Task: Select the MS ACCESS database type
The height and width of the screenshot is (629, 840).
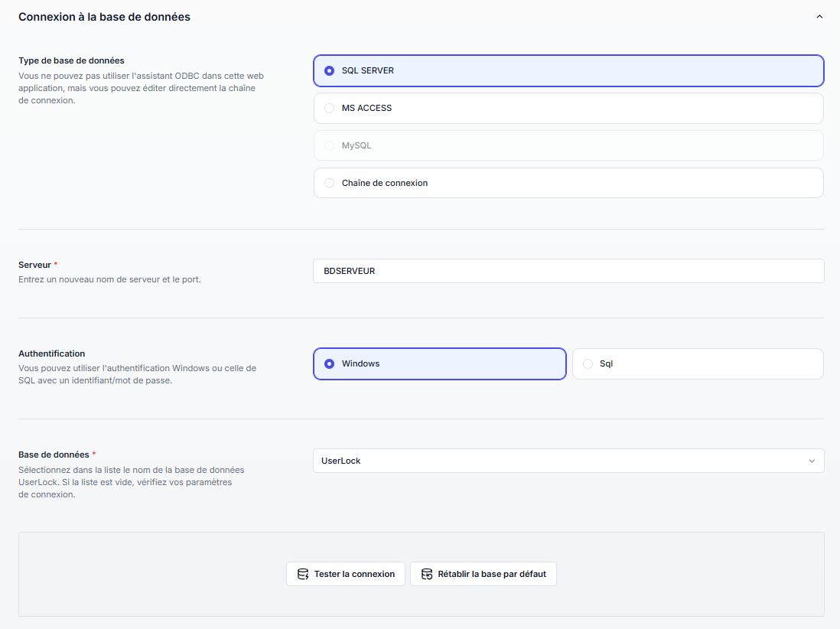Action: pyautogui.click(x=568, y=108)
